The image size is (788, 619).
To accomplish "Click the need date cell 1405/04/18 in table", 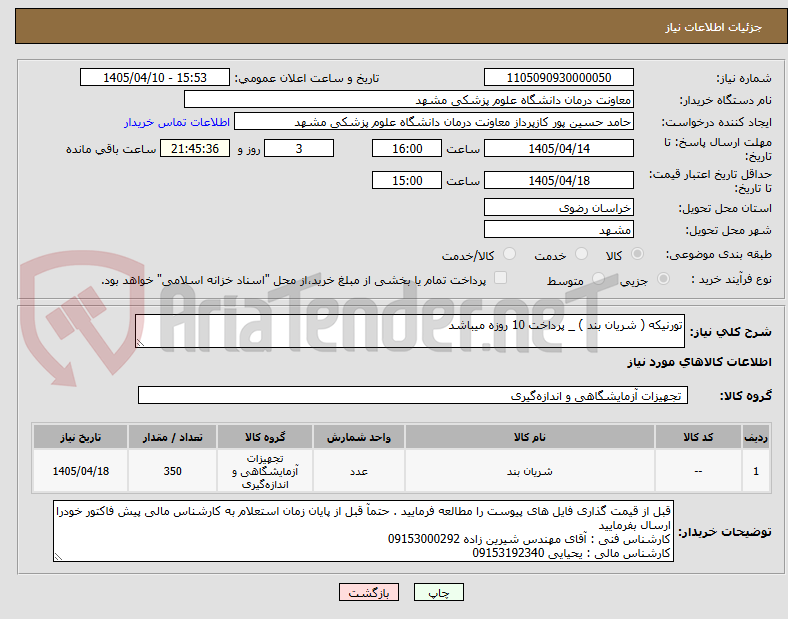I will point(80,471).
